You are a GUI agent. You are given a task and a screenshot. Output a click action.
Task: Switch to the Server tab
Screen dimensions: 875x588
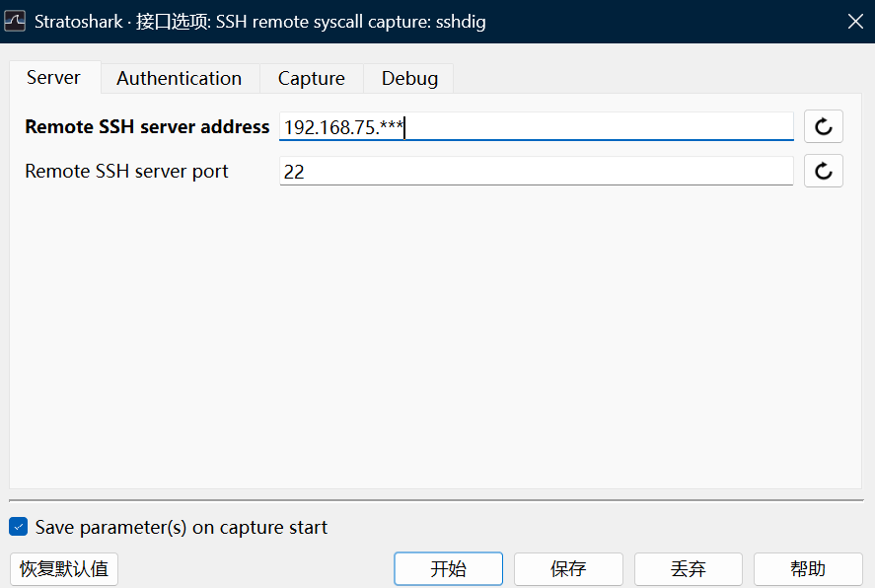[53, 77]
